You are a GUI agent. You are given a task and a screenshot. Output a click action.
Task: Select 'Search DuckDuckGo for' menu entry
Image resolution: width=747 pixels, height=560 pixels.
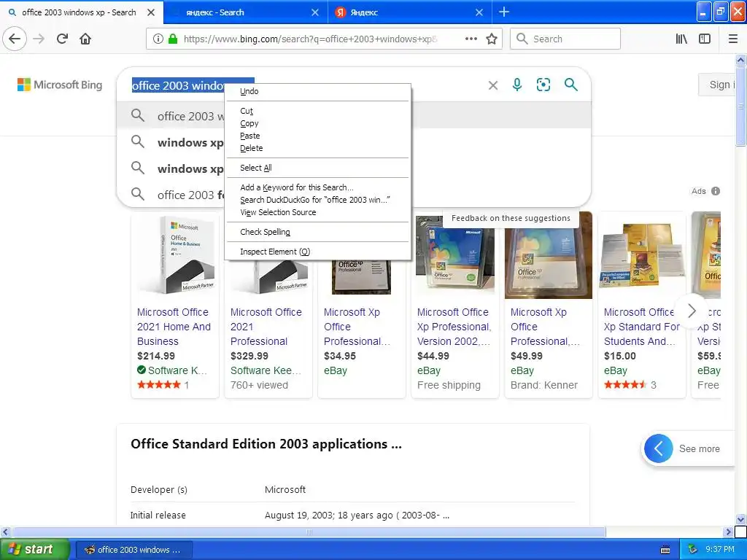pyautogui.click(x=318, y=200)
